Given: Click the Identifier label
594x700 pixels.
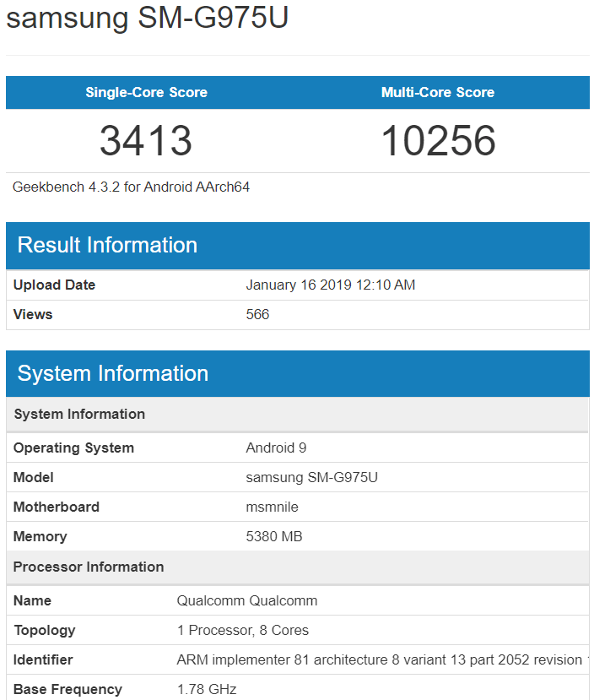Looking at the screenshot, I should (43, 659).
